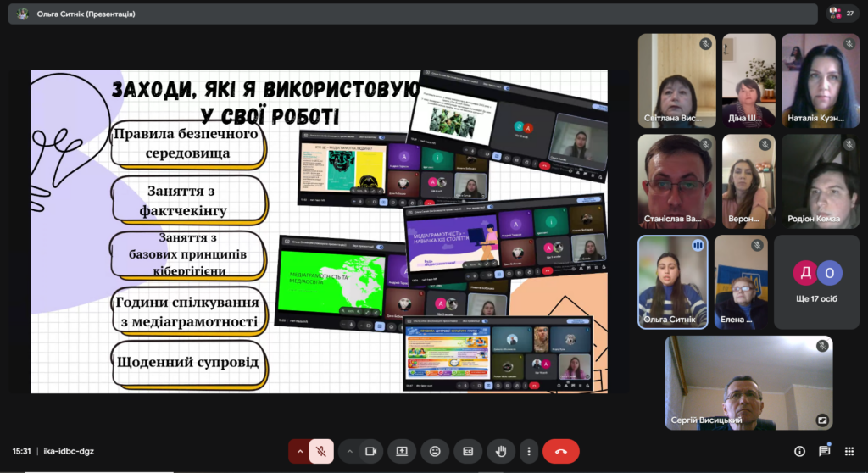Unmute the microphone in the bottom toolbar
The height and width of the screenshot is (473, 868).
point(321,452)
